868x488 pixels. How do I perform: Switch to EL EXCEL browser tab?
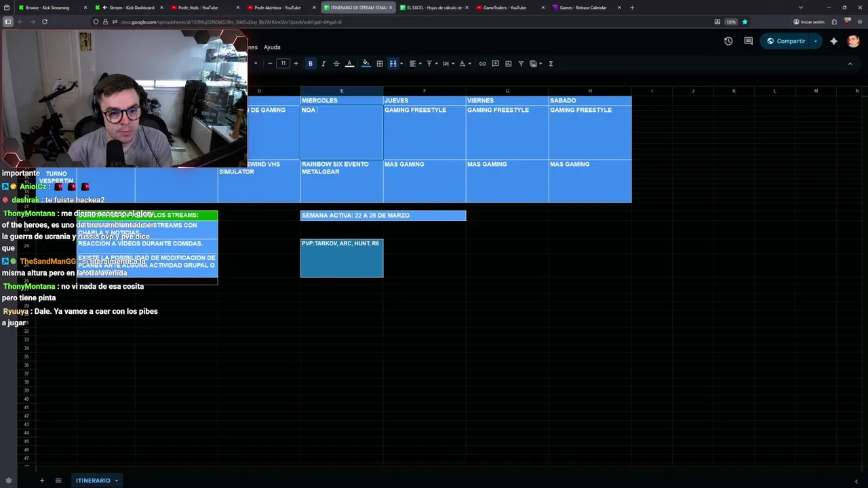coord(434,7)
